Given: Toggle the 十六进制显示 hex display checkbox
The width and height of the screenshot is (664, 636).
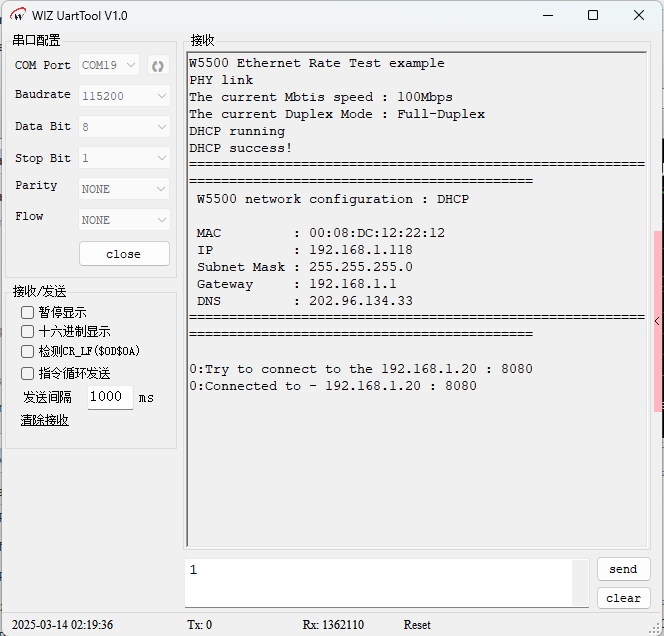Looking at the screenshot, I should (28, 332).
